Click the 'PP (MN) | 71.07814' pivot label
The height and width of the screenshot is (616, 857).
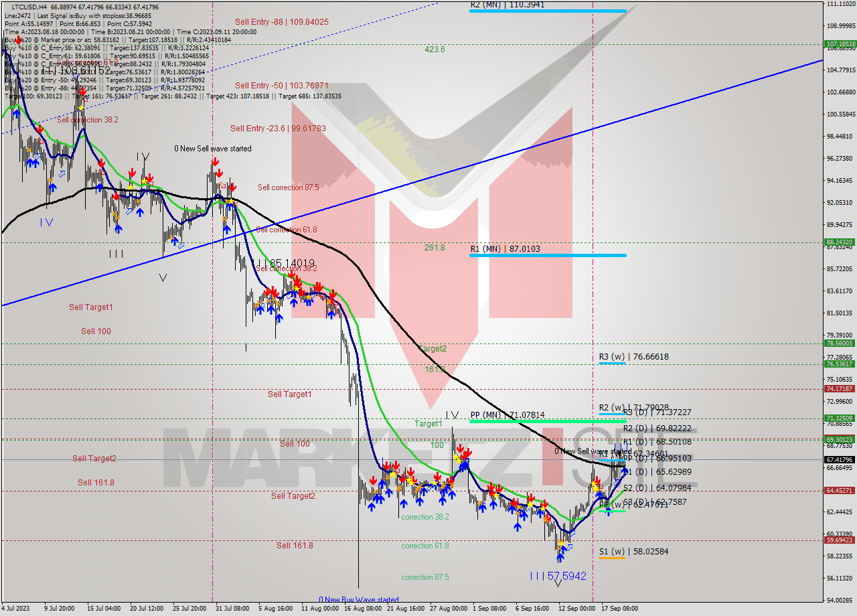[507, 415]
